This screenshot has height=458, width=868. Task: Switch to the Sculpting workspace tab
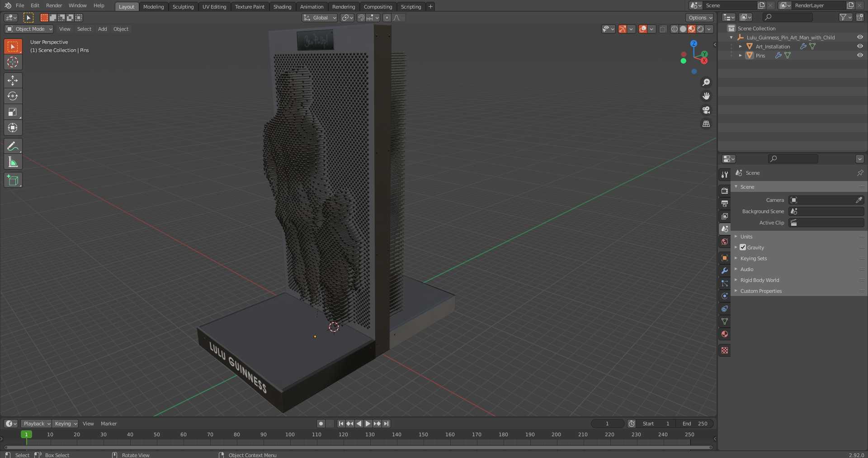(x=183, y=7)
